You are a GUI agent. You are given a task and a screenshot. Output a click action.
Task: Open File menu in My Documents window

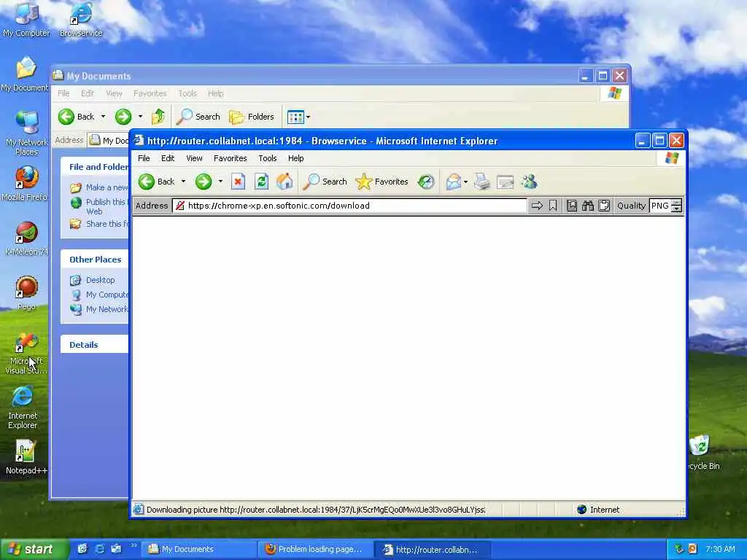click(x=63, y=93)
